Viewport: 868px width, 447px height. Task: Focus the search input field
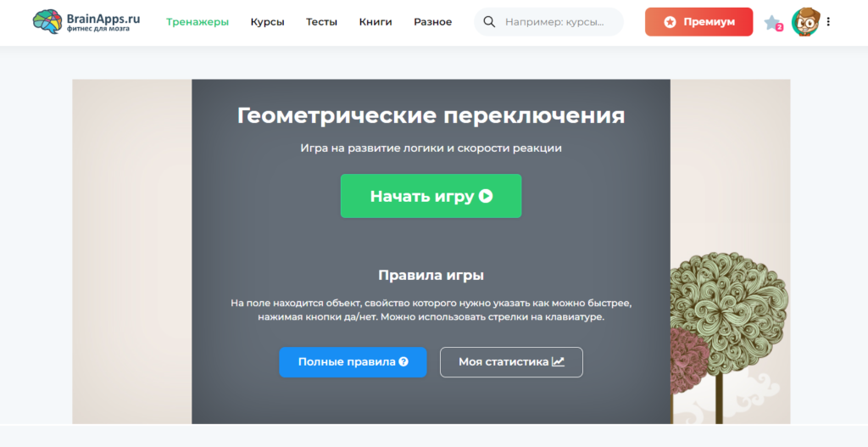click(x=555, y=22)
